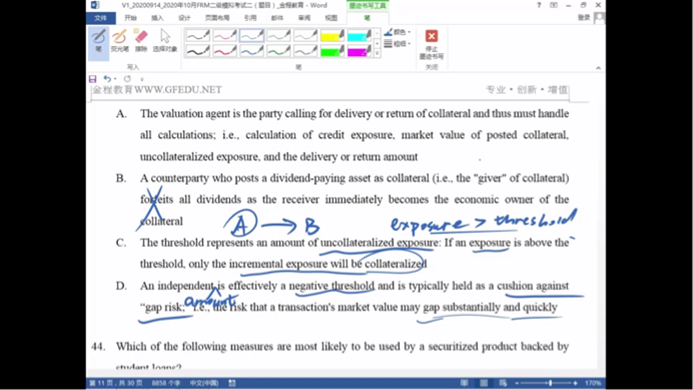The width and height of the screenshot is (693, 390).
Task: Activate the Eraser (擦除) tool
Action: (x=141, y=41)
